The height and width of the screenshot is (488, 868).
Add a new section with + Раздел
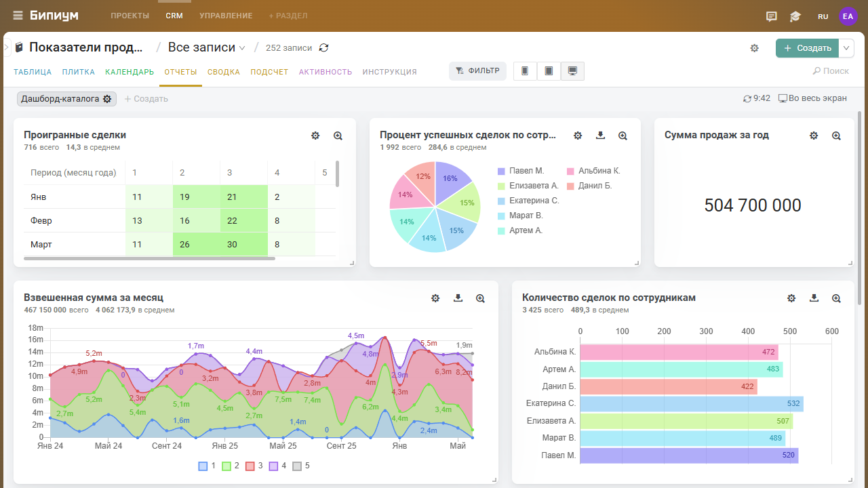click(288, 16)
